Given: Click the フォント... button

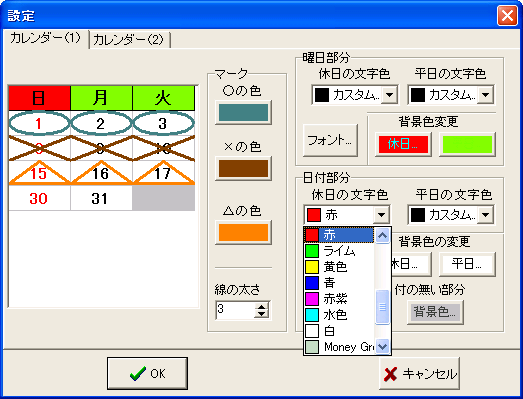Looking at the screenshot, I should point(330,140).
